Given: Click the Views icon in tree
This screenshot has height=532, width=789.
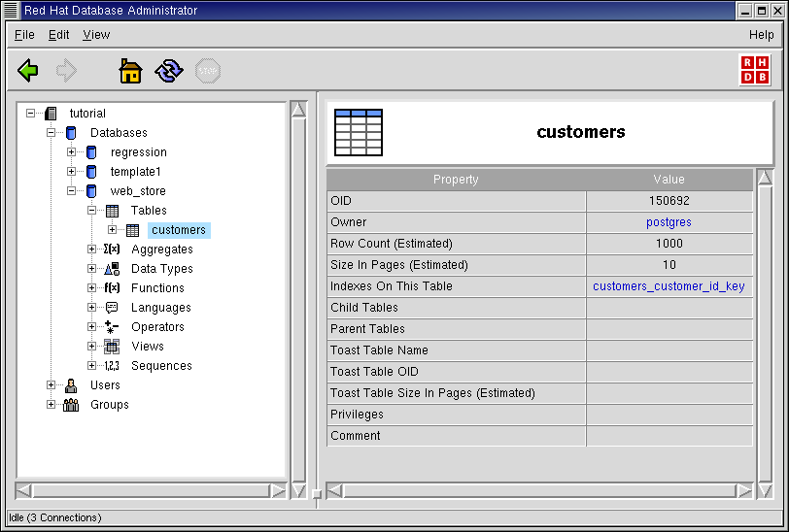Looking at the screenshot, I should tap(112, 346).
